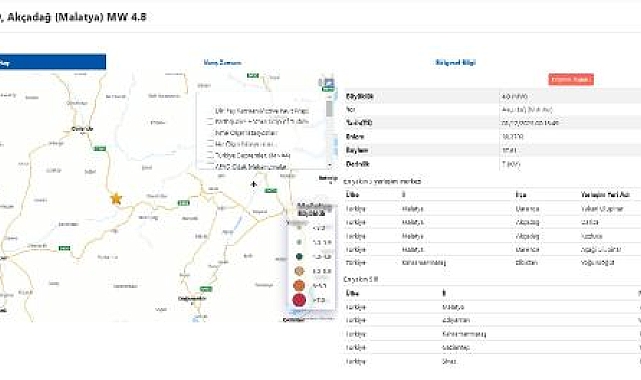Toggle the Earthquake Hazard Map layer checkbox

210,121
